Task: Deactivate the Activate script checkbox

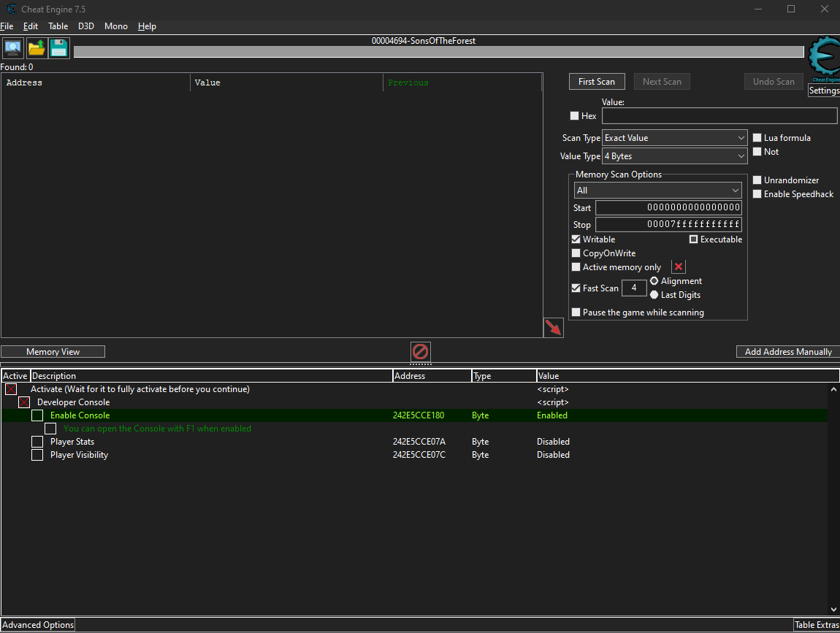Action: pyautogui.click(x=11, y=389)
